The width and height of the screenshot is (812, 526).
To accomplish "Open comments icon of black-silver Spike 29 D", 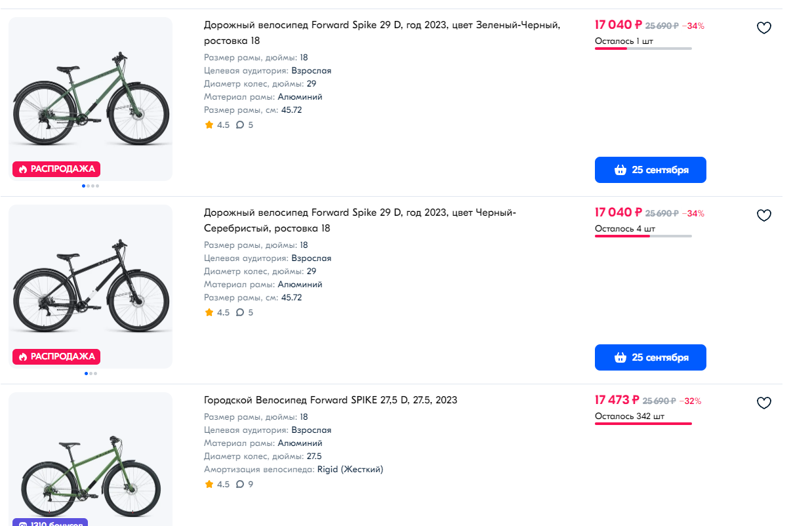I will coord(239,312).
